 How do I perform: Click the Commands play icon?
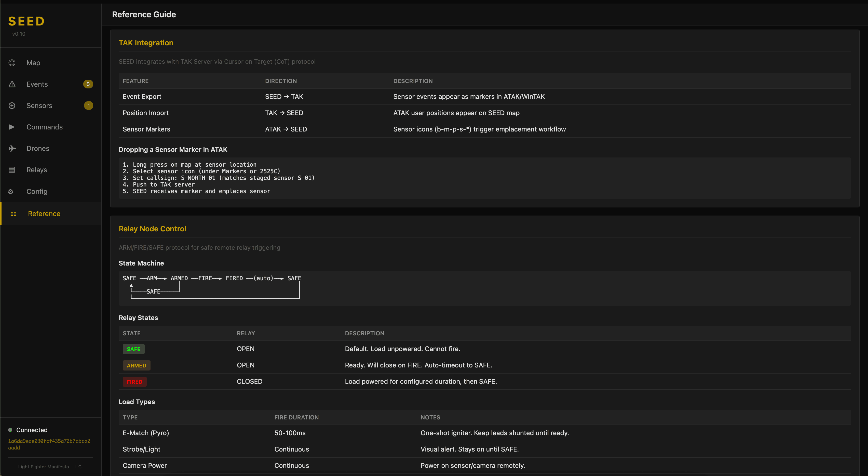(12, 127)
